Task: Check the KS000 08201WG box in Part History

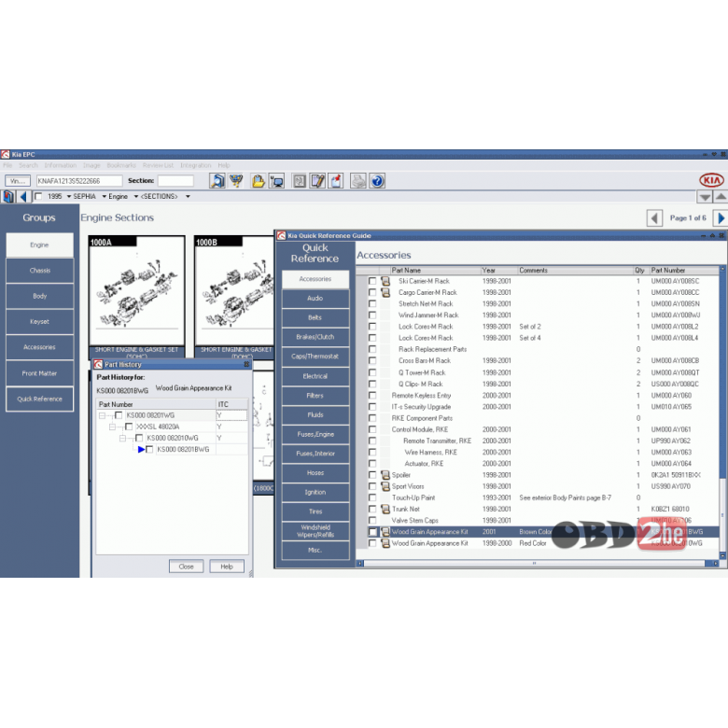Action: (x=119, y=415)
